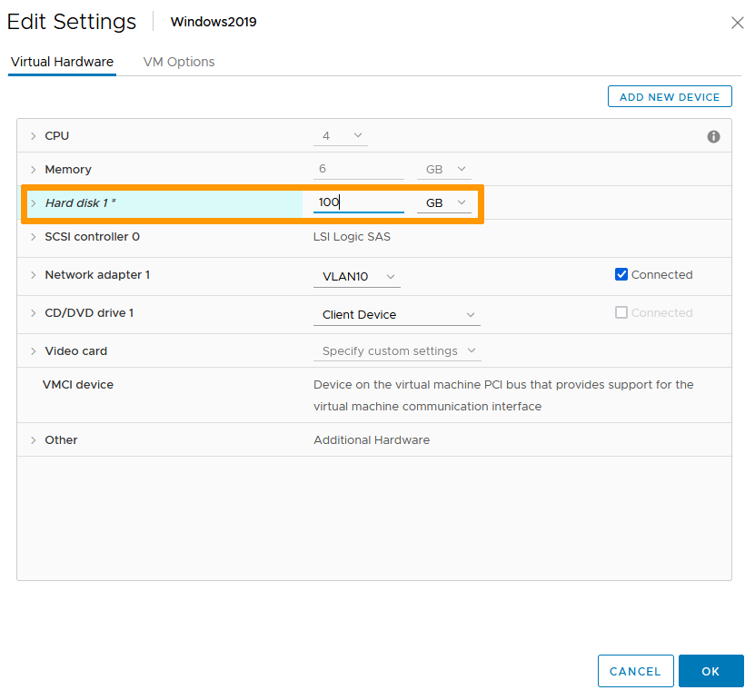Expand CD/DVD drive 1 settings
This screenshot has width=755, height=700.
pos(34,313)
